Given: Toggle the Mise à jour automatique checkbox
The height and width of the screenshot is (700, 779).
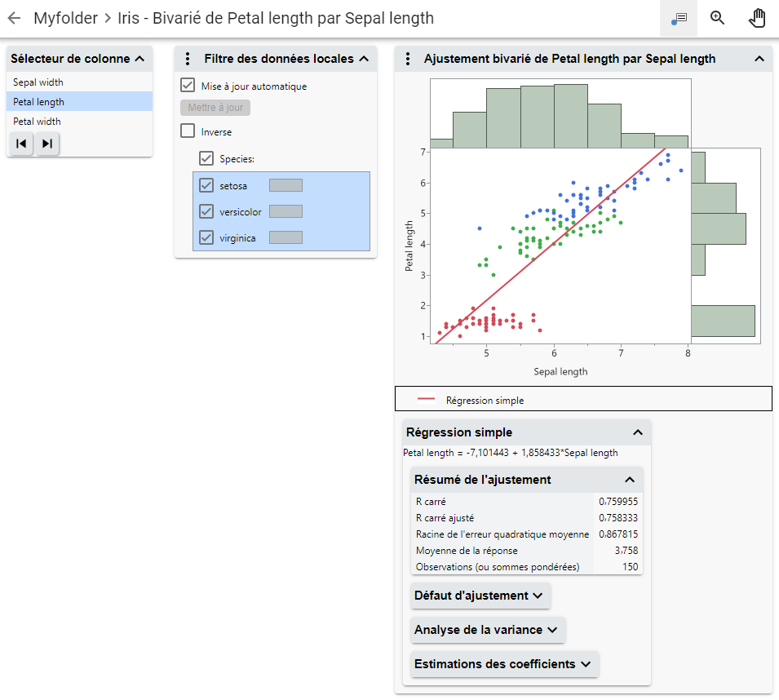Looking at the screenshot, I should [188, 86].
